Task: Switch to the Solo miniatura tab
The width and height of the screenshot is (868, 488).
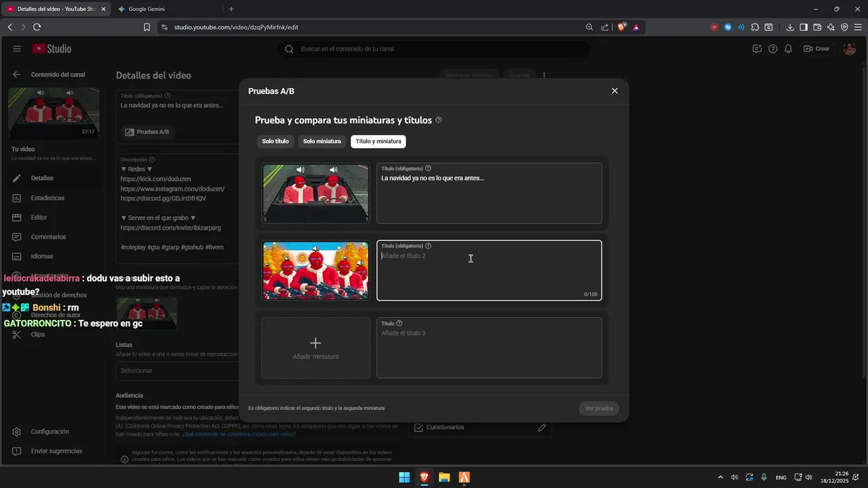Action: [322, 142]
